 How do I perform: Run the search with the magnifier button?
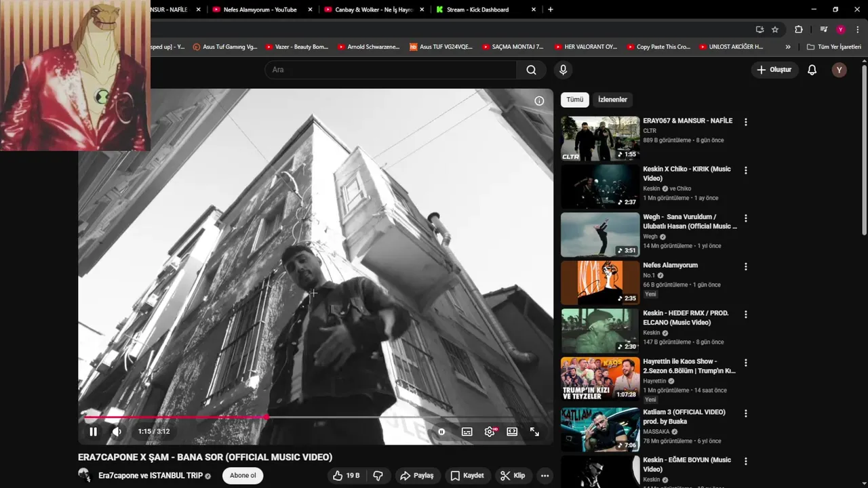532,70
